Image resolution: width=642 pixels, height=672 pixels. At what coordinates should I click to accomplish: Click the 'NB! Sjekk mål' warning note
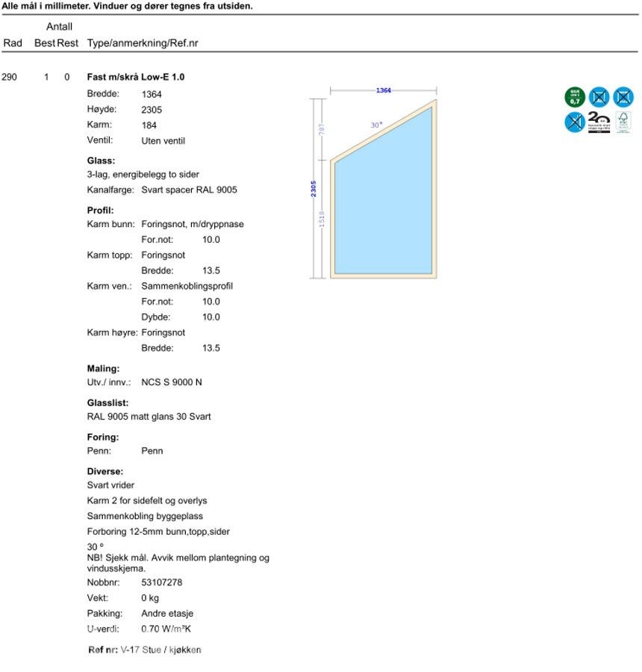click(178, 563)
